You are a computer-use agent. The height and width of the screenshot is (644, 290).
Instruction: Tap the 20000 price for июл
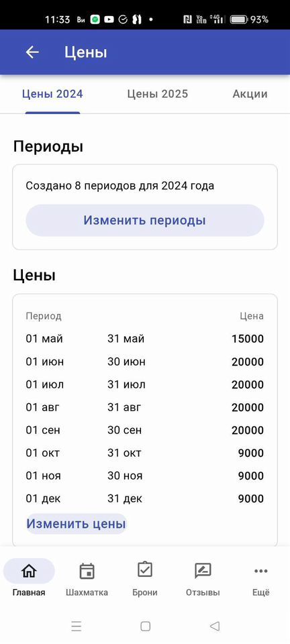(248, 385)
